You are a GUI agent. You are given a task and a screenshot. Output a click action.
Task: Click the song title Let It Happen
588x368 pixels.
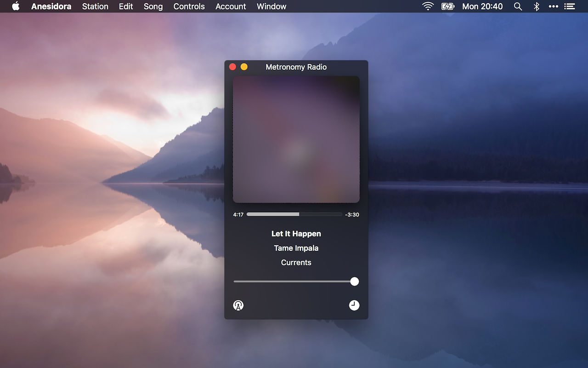click(296, 234)
